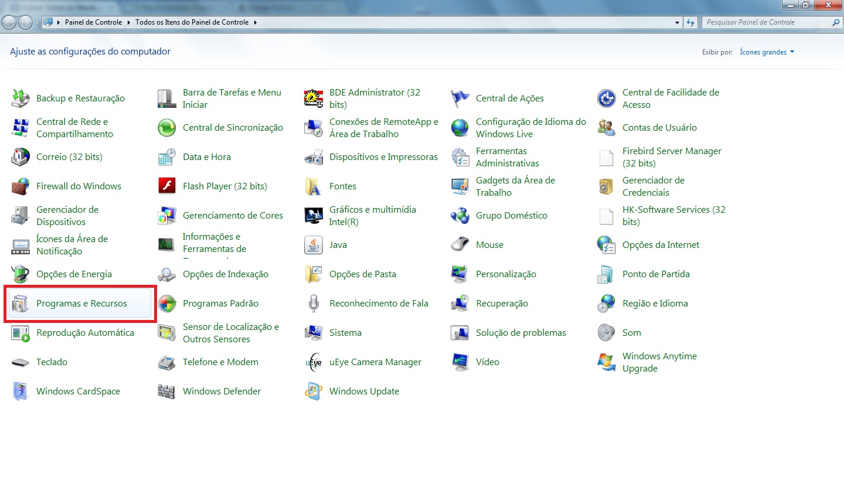Click the Correio (32 bits) icon
Image resolution: width=844 pixels, height=504 pixels.
pyautogui.click(x=21, y=157)
